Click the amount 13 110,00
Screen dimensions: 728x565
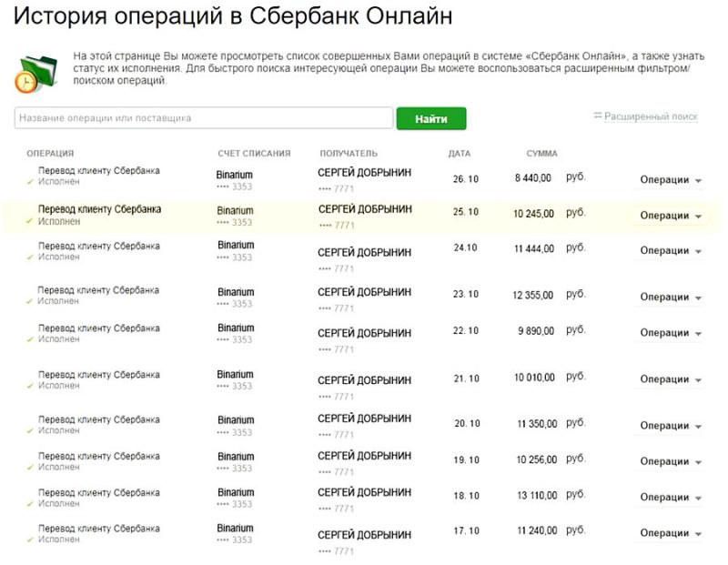[x=537, y=495]
